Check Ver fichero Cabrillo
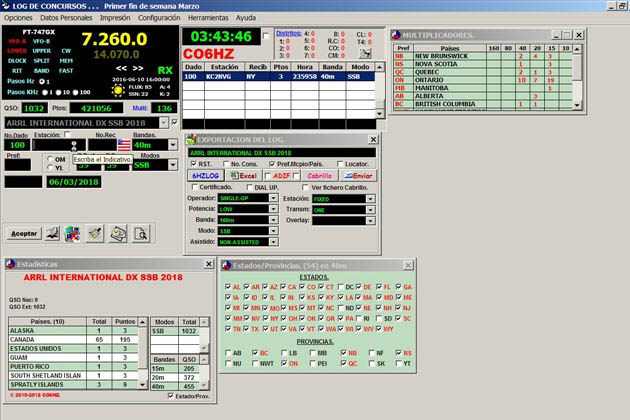 (305, 187)
